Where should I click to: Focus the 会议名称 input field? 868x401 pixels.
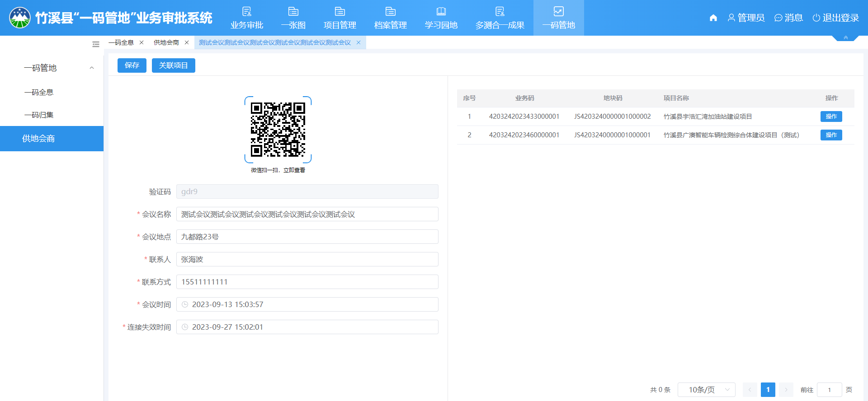307,214
